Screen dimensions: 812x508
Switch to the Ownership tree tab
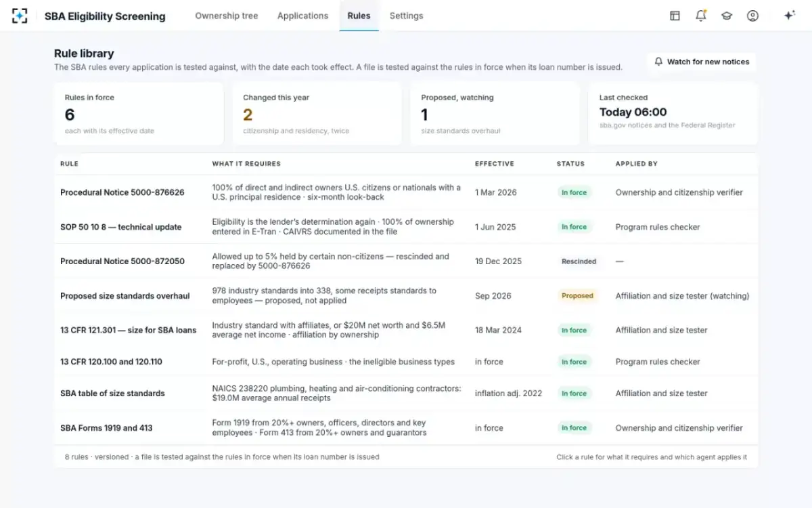[227, 16]
